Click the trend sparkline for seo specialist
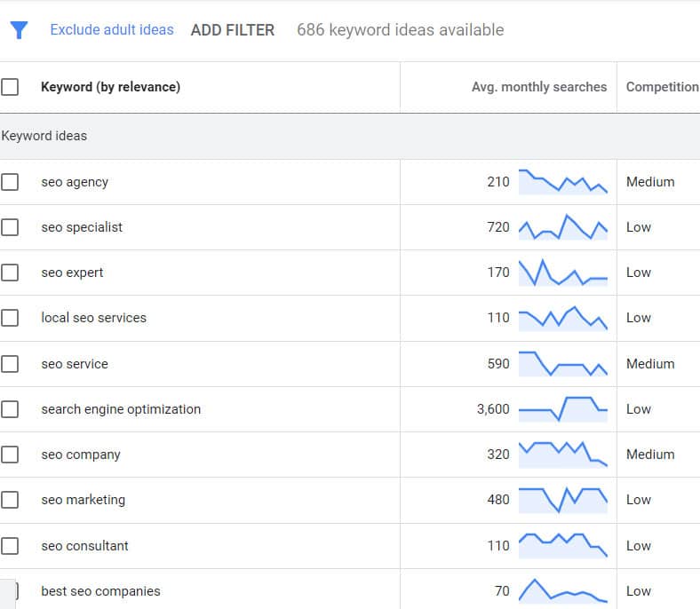Image resolution: width=700 pixels, height=609 pixels. pos(563,227)
